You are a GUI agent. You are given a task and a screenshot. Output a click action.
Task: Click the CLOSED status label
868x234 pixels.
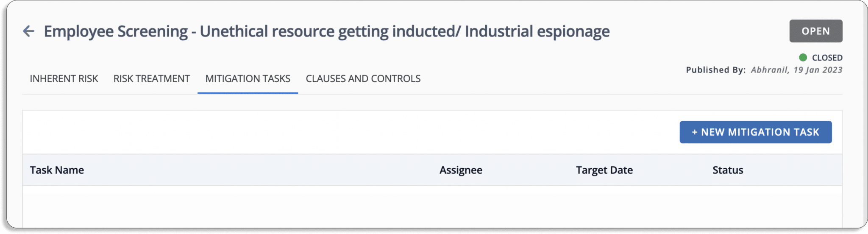click(x=827, y=58)
